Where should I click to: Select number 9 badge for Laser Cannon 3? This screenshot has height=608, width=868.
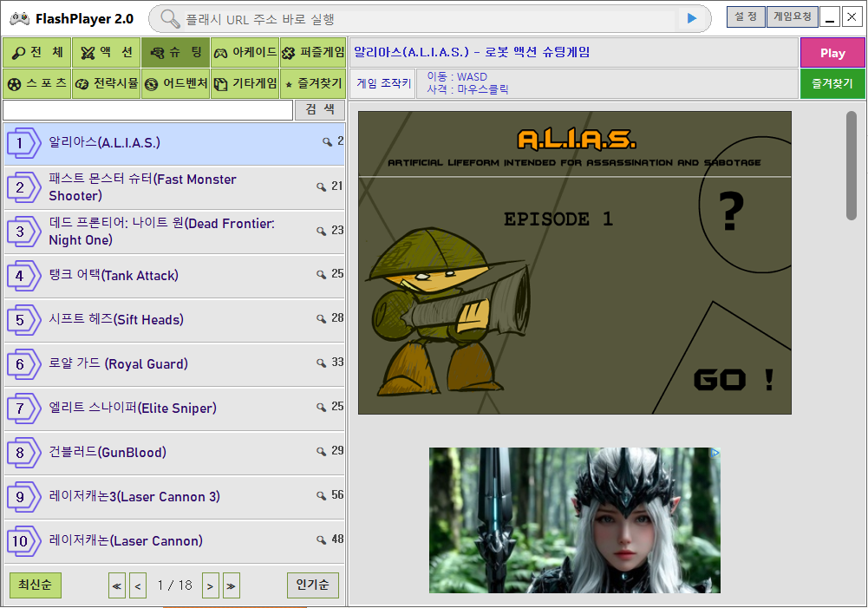[x=23, y=497]
